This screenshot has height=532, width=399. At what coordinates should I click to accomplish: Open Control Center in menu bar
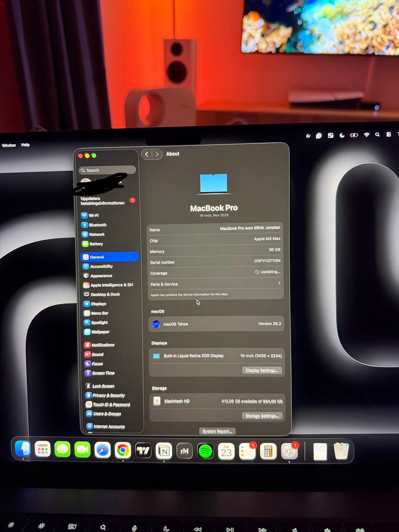(x=389, y=135)
